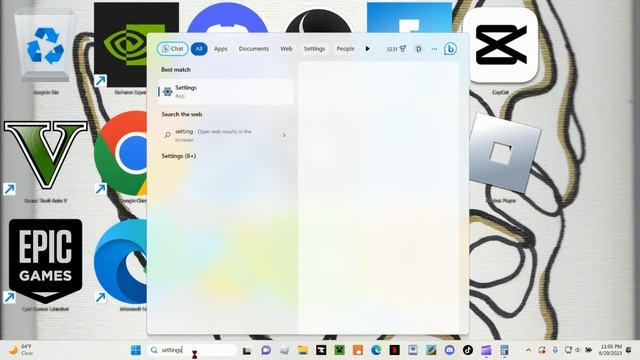Show more search filters with arrow
The height and width of the screenshot is (360, 640).
[x=367, y=49]
